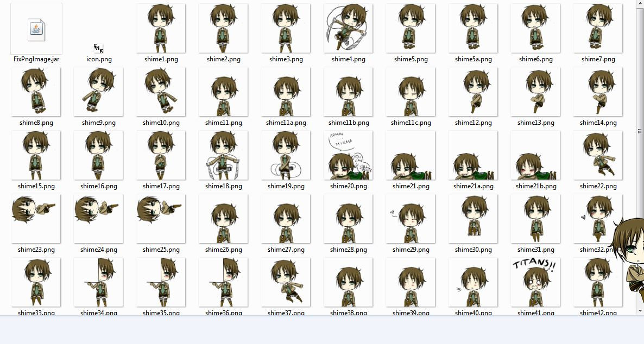Click the shime23.png file name label
Viewport: 644px width, 344px height.
click(36, 250)
